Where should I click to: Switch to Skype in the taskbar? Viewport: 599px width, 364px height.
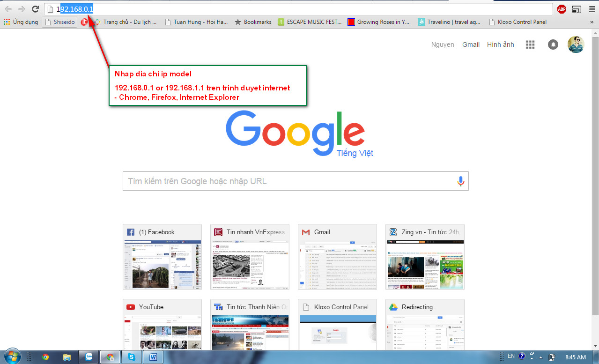pyautogui.click(x=132, y=357)
